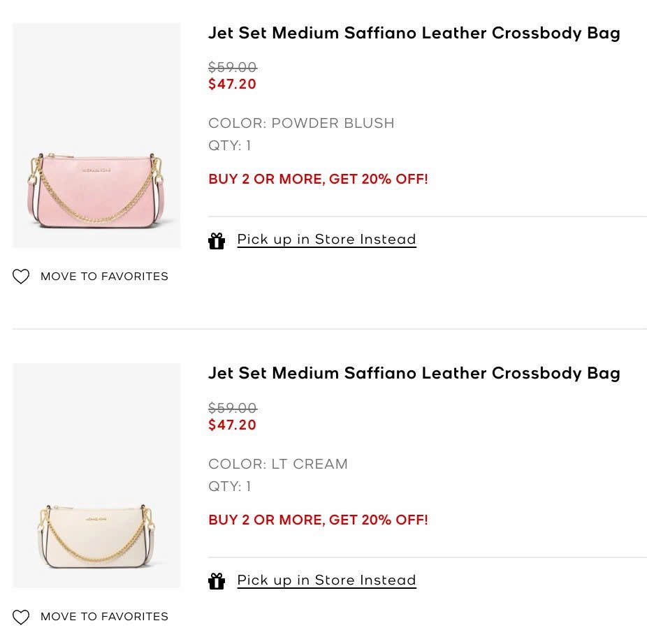Click the $47.20 sale price of Powder Blush bag
Viewport: 647px width, 644px height.
click(232, 85)
